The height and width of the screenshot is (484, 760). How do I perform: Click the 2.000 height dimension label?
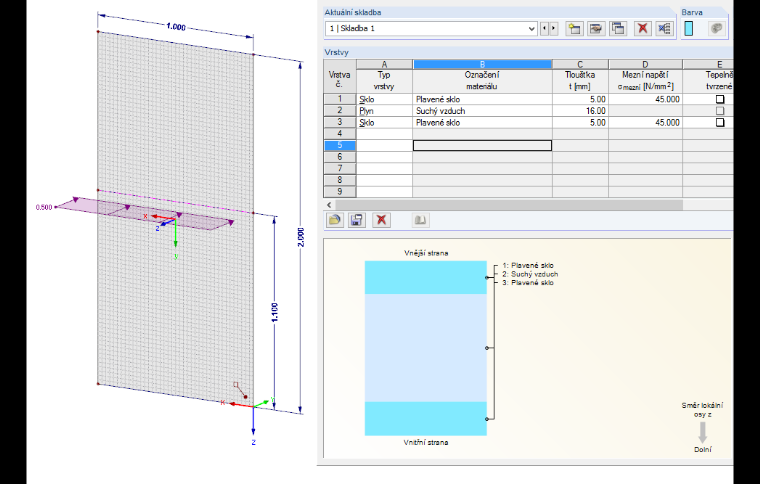pos(301,237)
